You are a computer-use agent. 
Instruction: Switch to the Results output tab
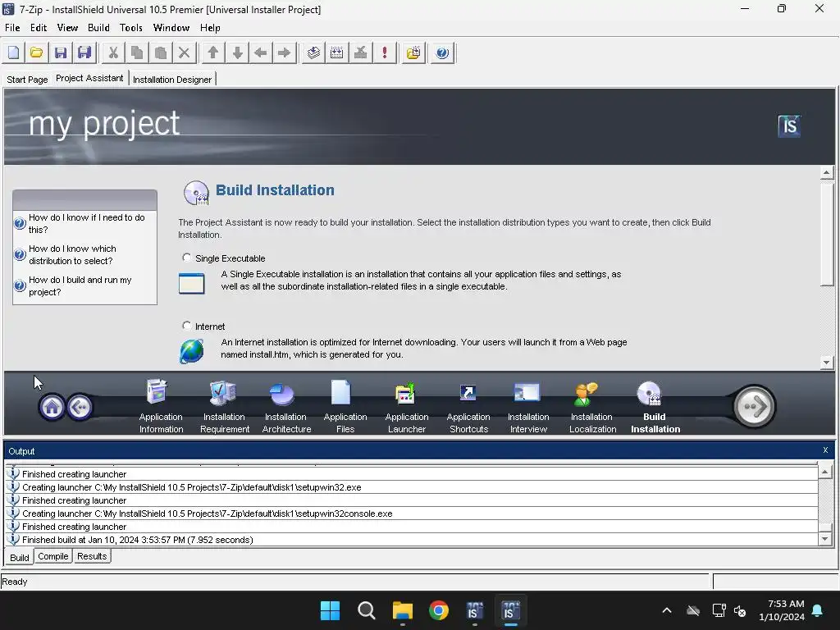(x=92, y=556)
